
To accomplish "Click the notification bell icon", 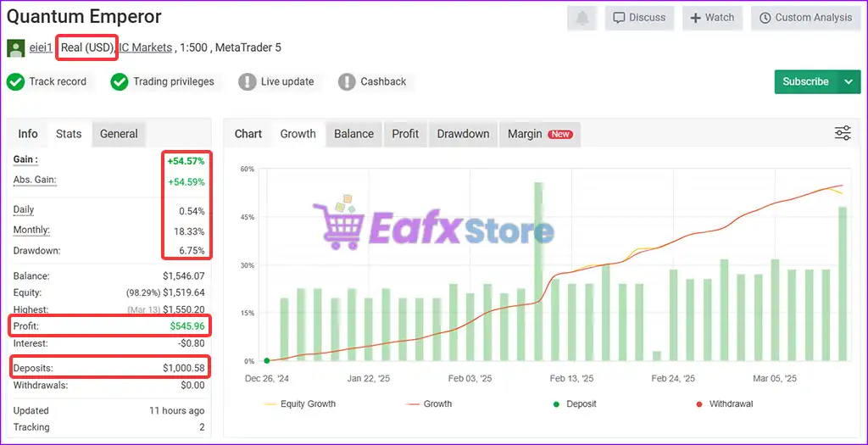I will click(x=582, y=18).
